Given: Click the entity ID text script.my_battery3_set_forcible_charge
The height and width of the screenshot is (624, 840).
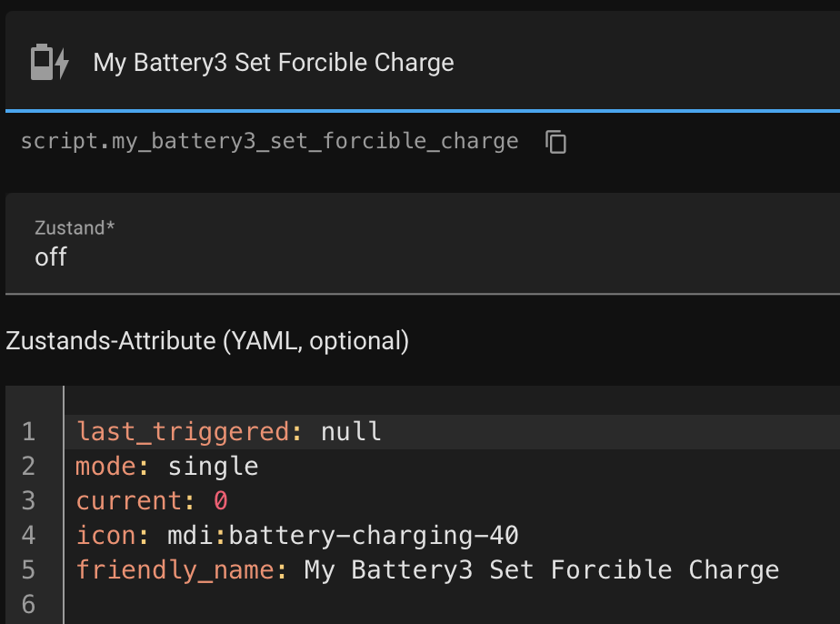Looking at the screenshot, I should [x=269, y=142].
